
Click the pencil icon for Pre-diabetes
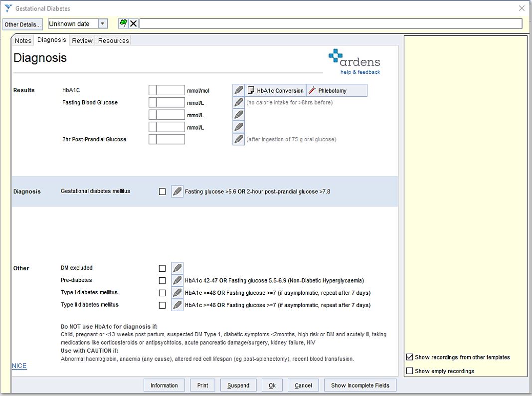(177, 280)
